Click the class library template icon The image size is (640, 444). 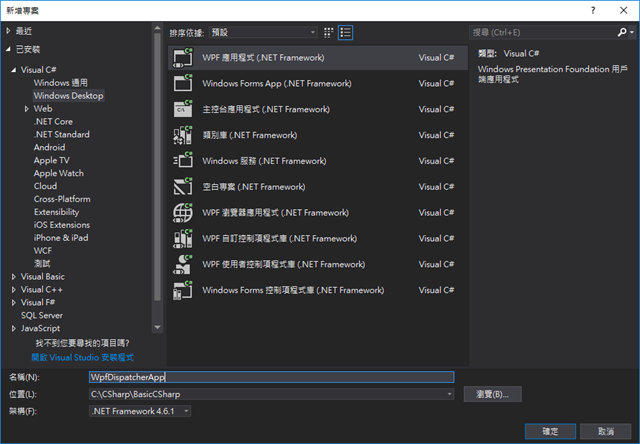coord(183,135)
